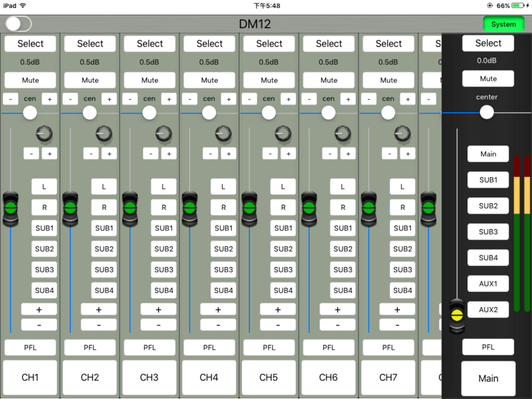The height and width of the screenshot is (399, 532).
Task: Switch master view to AUX1
Action: click(488, 284)
